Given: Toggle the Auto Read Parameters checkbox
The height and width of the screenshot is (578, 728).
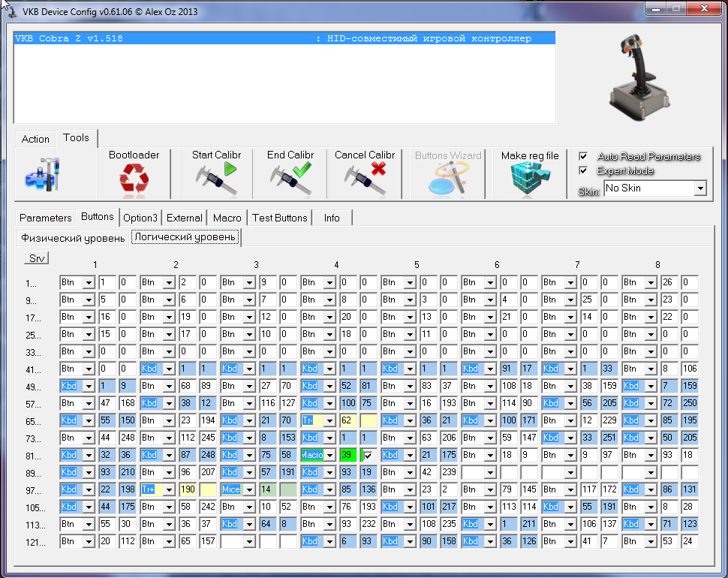Looking at the screenshot, I should tap(583, 156).
